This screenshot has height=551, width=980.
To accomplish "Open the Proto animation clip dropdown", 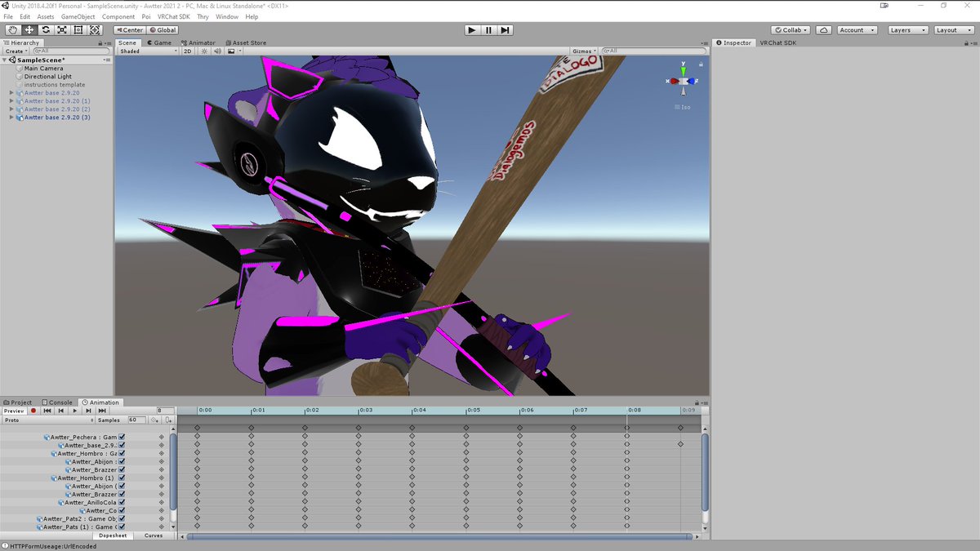I will click(x=47, y=420).
